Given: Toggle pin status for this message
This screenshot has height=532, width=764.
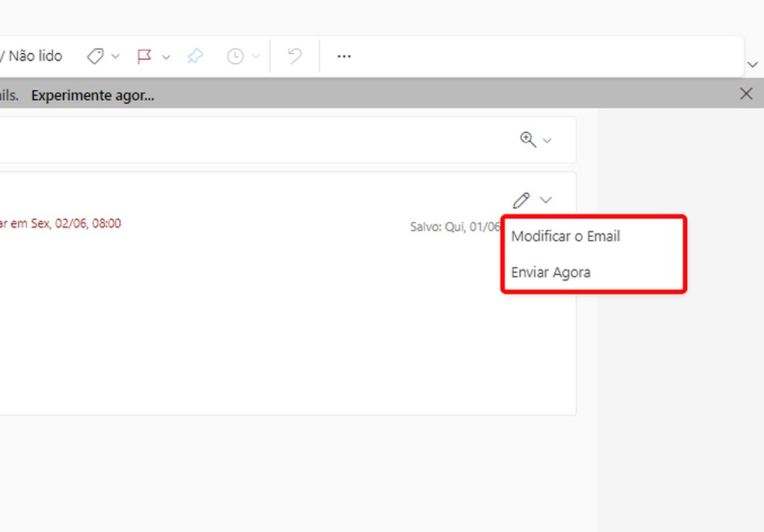Looking at the screenshot, I should (x=195, y=55).
